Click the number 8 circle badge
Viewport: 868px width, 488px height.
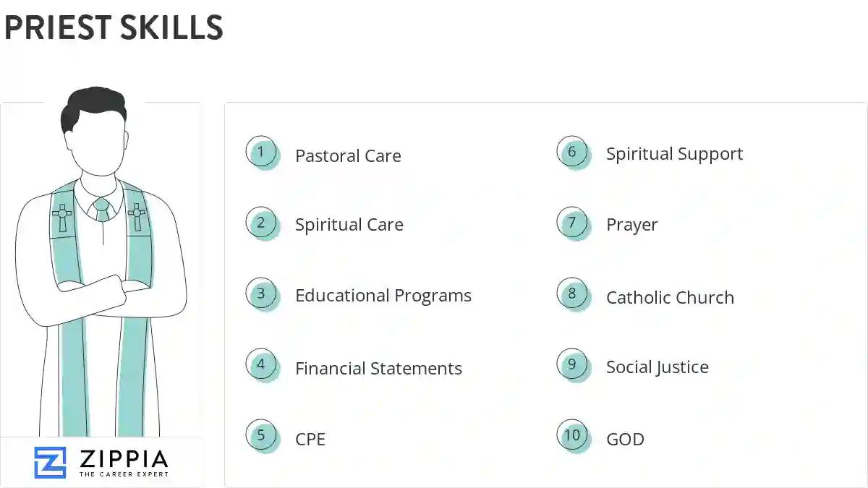tap(572, 294)
